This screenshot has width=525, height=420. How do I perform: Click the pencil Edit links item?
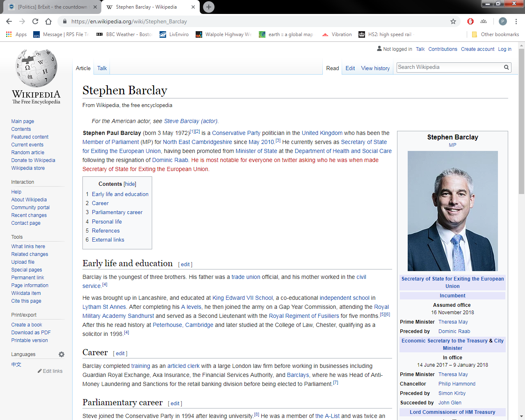(50, 371)
